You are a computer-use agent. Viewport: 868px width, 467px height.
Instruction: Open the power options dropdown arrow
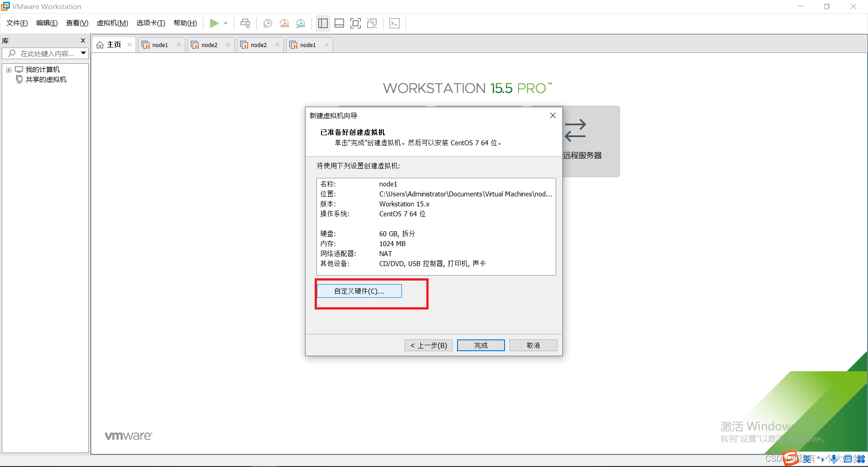(x=226, y=24)
